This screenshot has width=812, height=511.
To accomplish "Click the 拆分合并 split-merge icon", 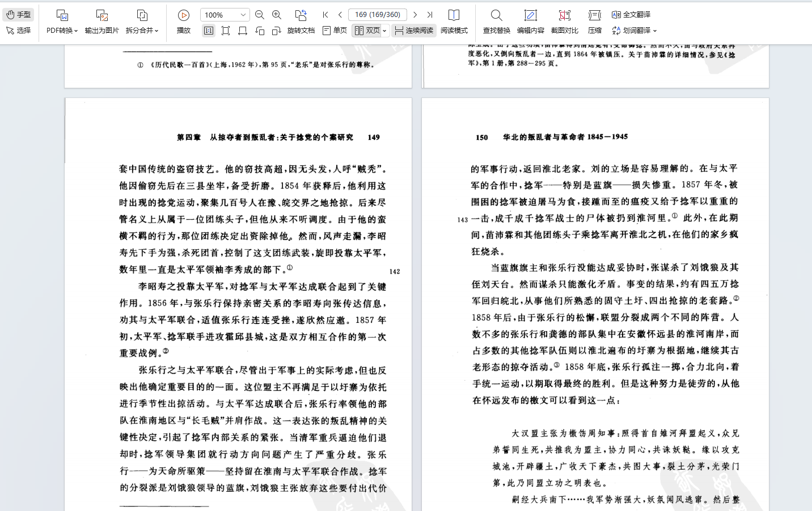I will coord(142,15).
